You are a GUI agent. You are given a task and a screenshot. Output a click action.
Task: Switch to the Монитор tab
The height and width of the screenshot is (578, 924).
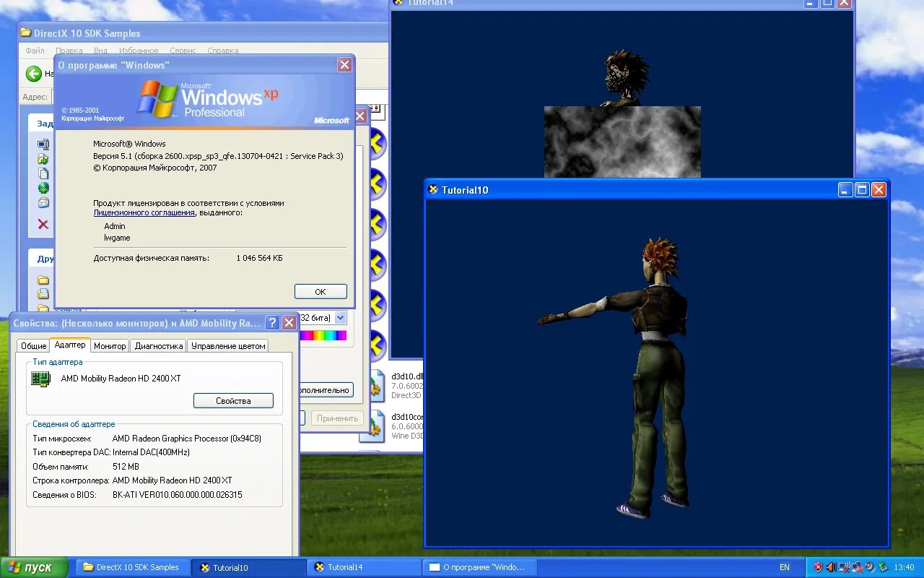110,346
